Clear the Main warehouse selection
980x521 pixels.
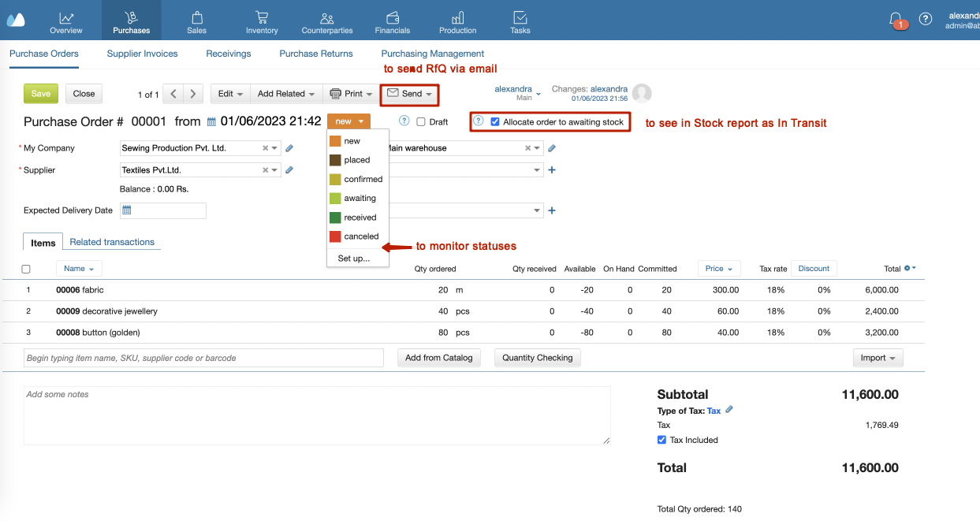(x=528, y=148)
